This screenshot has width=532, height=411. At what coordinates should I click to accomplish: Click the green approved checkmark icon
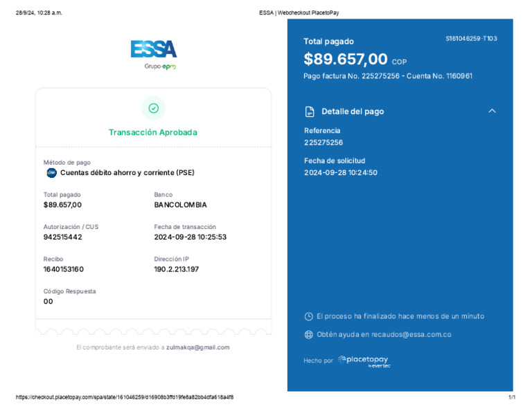[154, 109]
